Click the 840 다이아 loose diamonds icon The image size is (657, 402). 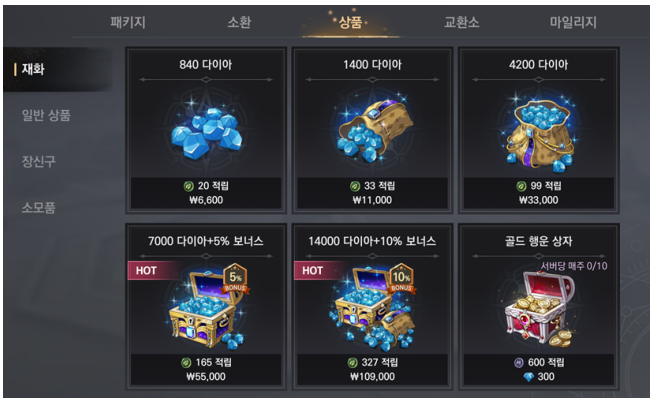(x=206, y=133)
